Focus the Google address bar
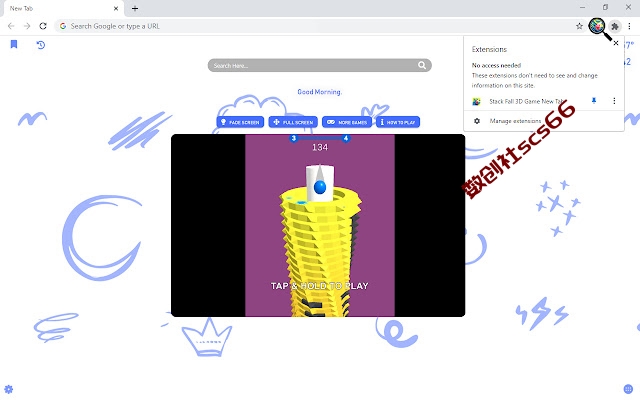Image resolution: width=640 pixels, height=400 pixels. click(x=318, y=26)
